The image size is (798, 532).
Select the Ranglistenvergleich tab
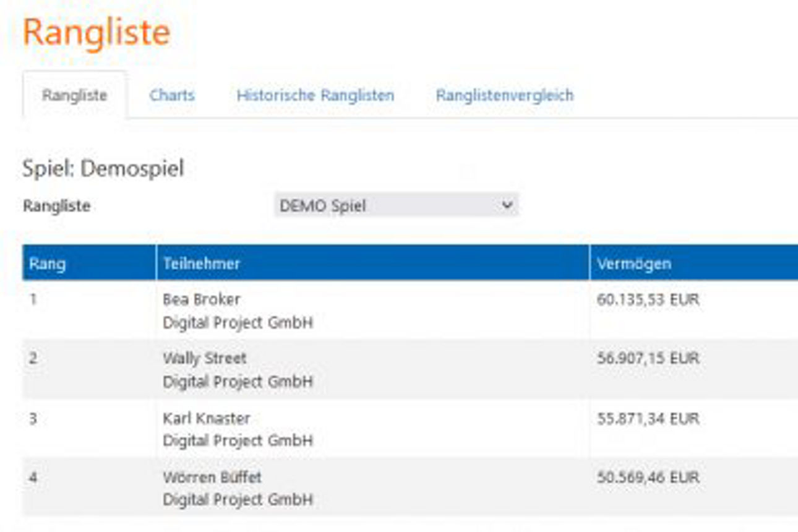505,95
